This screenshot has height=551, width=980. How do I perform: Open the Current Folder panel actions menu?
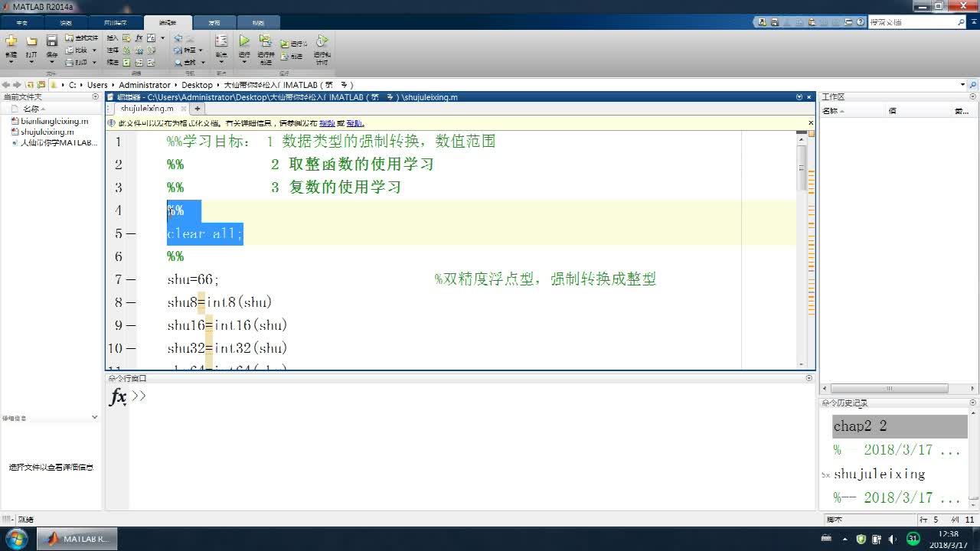(96, 97)
